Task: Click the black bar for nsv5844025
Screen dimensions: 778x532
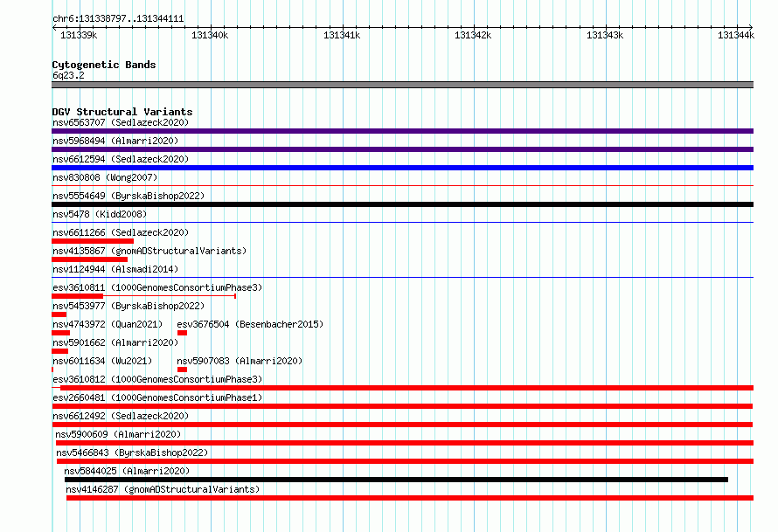Action: point(397,480)
